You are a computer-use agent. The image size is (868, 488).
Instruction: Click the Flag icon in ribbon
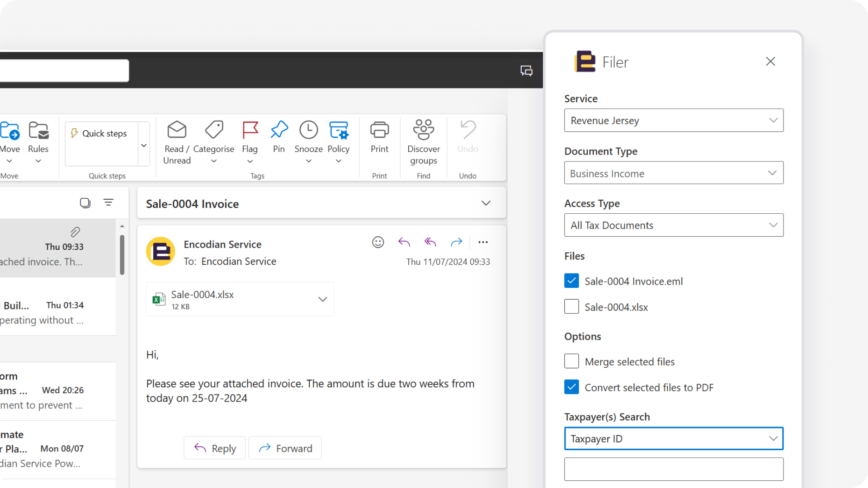click(x=250, y=131)
